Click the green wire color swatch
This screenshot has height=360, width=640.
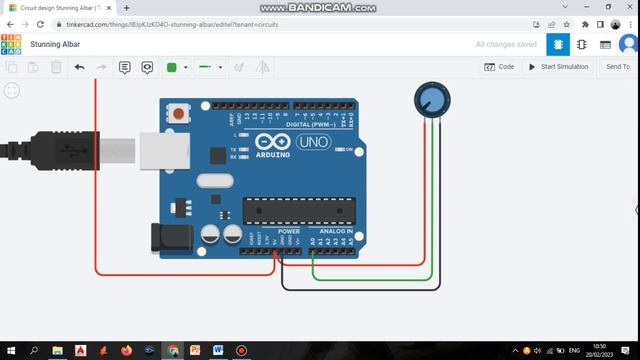(x=172, y=67)
